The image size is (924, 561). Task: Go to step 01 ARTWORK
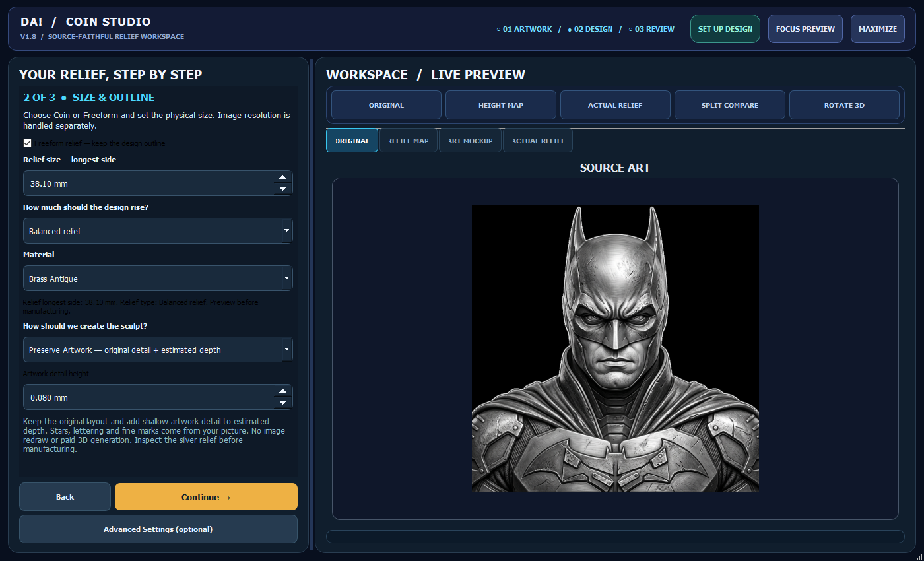[x=524, y=29]
